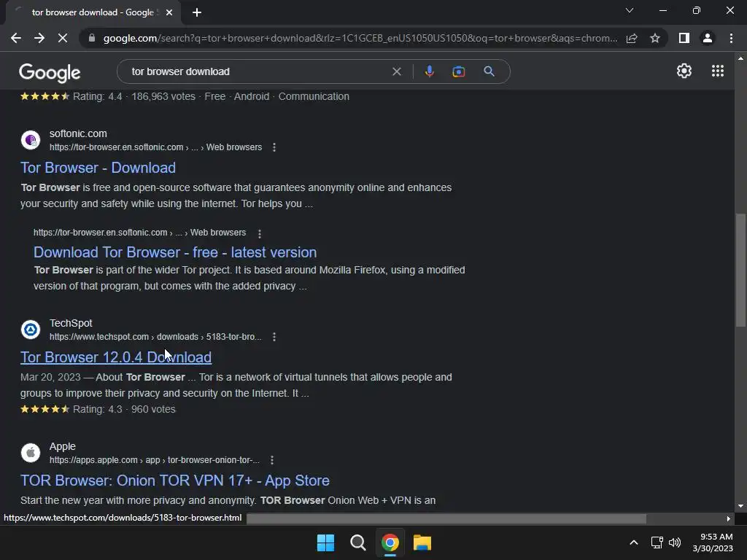Screen dimensions: 747x560
Task: Open Chrome's three-dot menu
Action: [x=731, y=38]
